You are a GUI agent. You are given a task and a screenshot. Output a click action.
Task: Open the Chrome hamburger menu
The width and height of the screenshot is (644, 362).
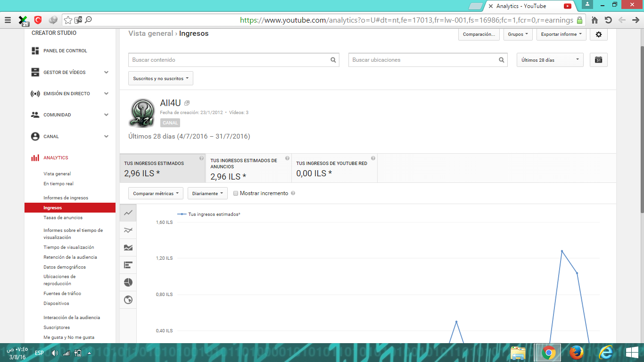8,20
